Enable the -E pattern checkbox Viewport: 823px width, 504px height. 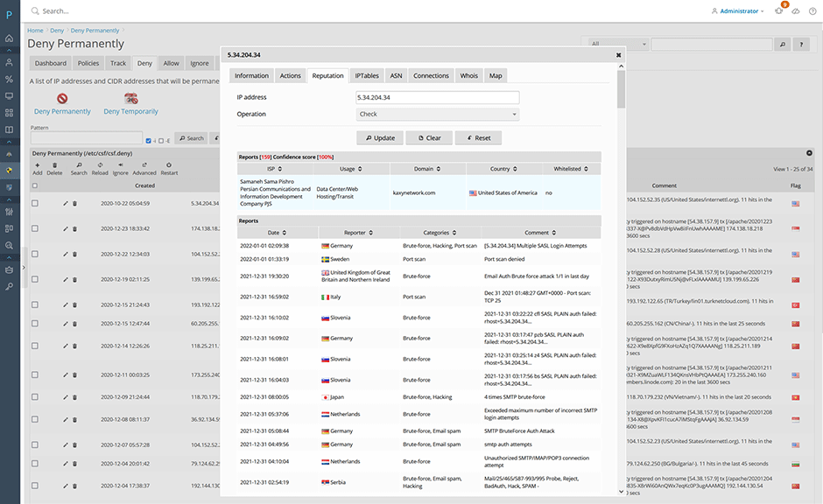pyautogui.click(x=160, y=139)
